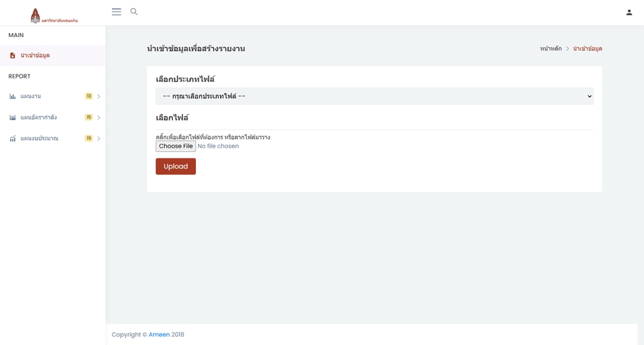Click the bar chart icon for แผนงาน
The width and height of the screenshot is (644, 345).
point(13,97)
